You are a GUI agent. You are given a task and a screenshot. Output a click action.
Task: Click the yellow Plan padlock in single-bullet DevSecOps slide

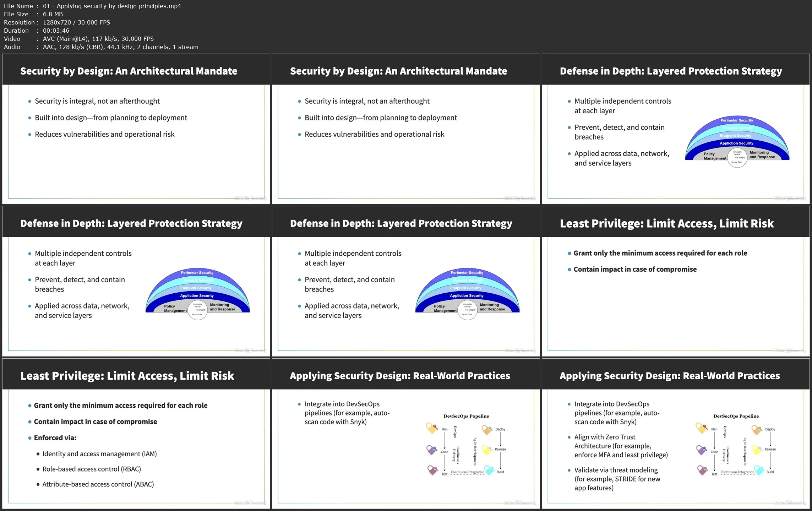click(x=431, y=428)
